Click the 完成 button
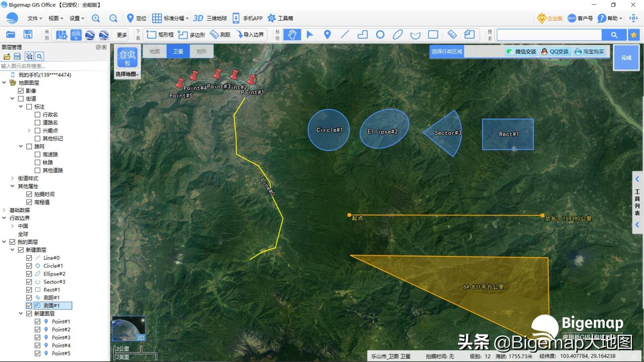 click(626, 58)
